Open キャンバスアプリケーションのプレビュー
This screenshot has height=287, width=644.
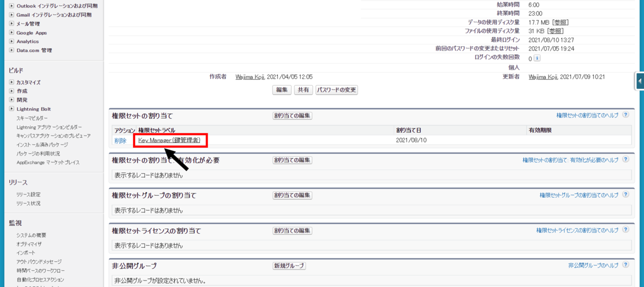[x=54, y=136]
